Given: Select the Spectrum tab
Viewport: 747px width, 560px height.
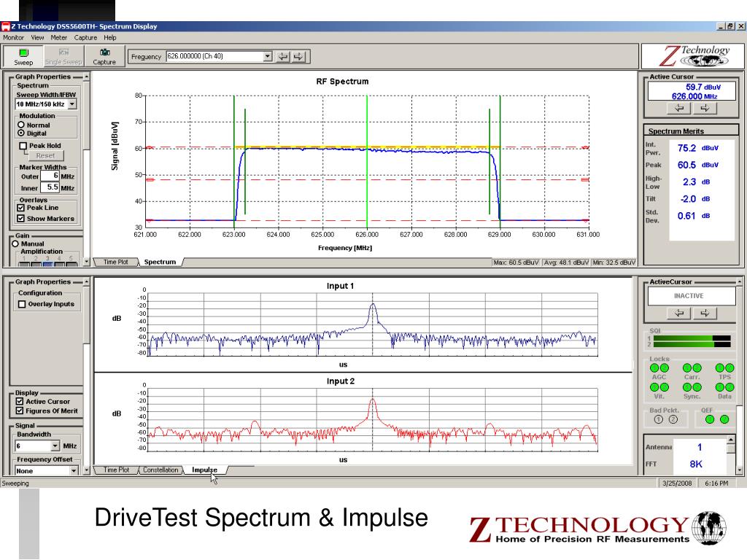Looking at the screenshot, I should tap(160, 262).
